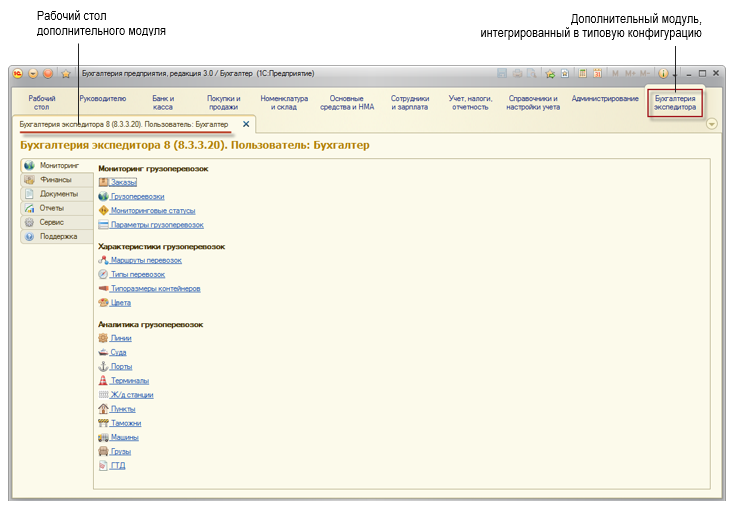Viewport: 732px width, 507px height.
Task: Open the Пункты link
Action: 123,409
